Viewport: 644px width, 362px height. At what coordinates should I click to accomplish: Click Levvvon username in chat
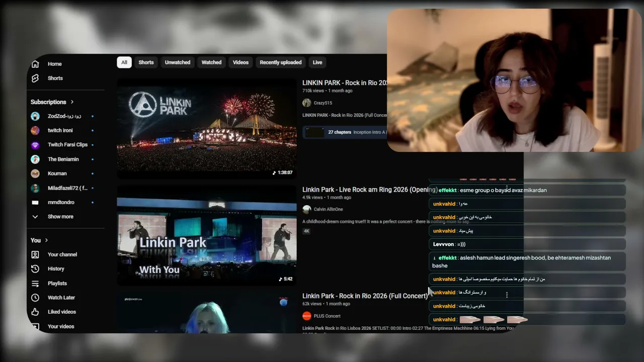(443, 244)
